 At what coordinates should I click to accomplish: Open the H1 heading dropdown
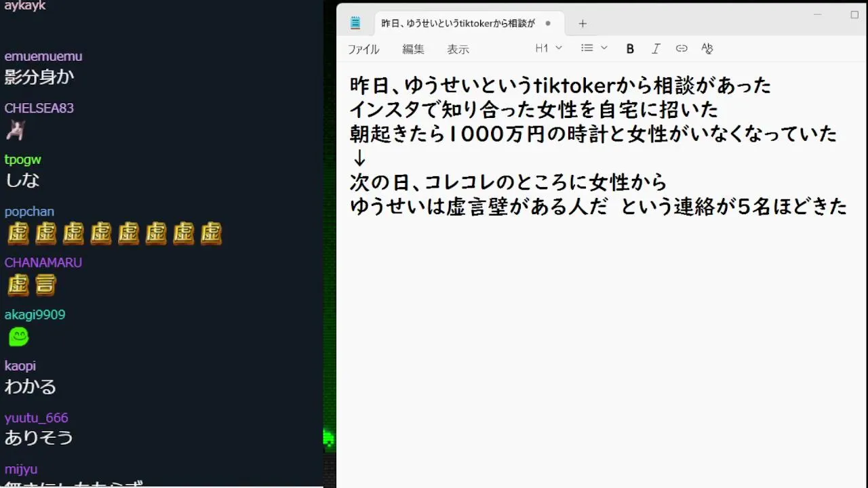549,48
